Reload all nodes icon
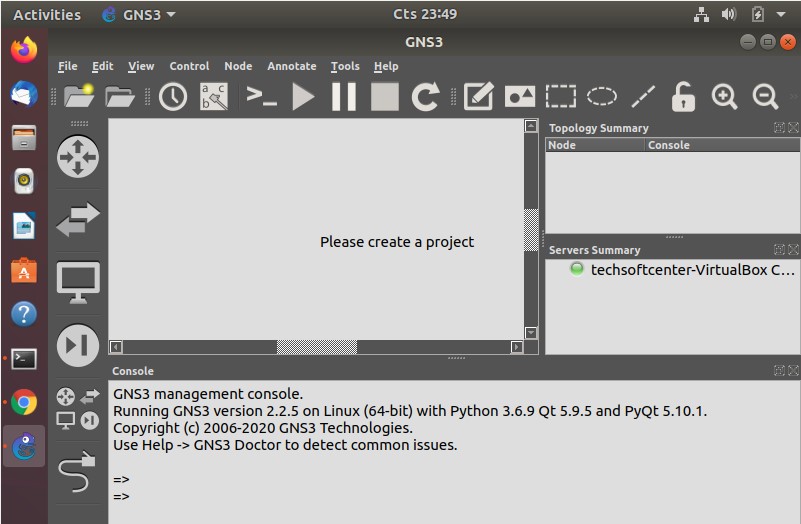 (x=426, y=96)
